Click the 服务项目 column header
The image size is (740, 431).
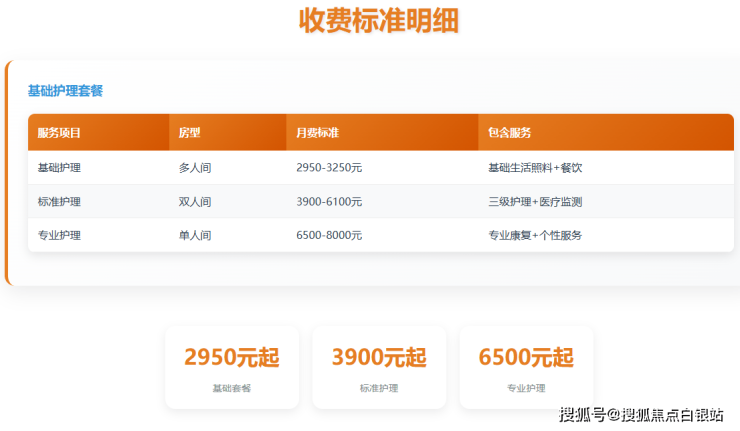coord(59,133)
